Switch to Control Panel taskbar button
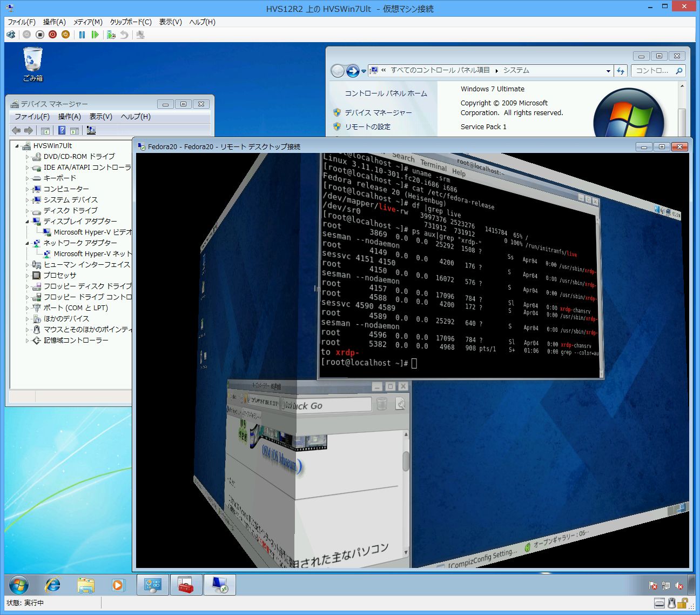The height and width of the screenshot is (615, 700). click(153, 585)
